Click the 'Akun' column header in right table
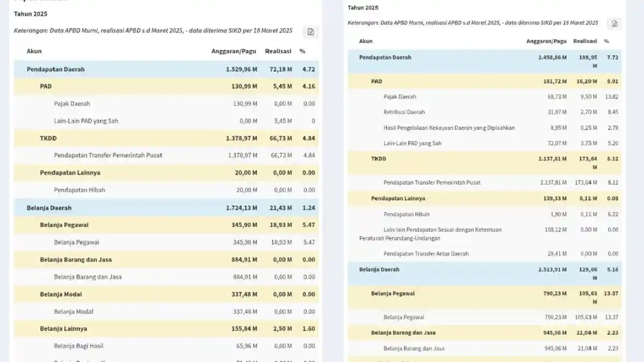The image size is (644, 362). coord(366,41)
